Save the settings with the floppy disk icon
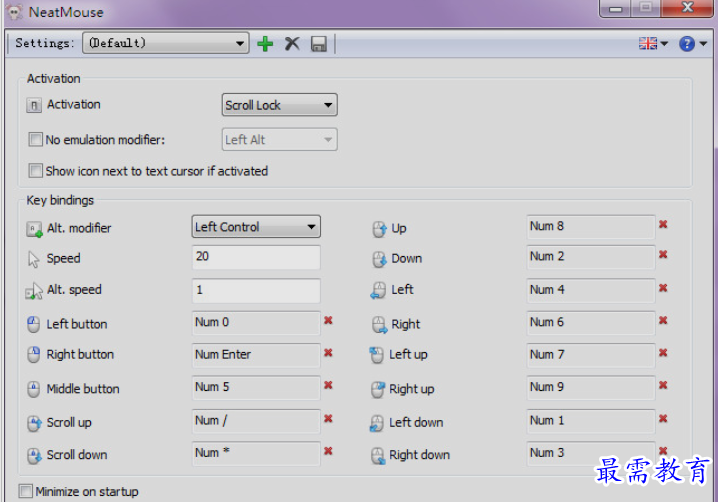This screenshot has height=502, width=718. tap(319, 44)
